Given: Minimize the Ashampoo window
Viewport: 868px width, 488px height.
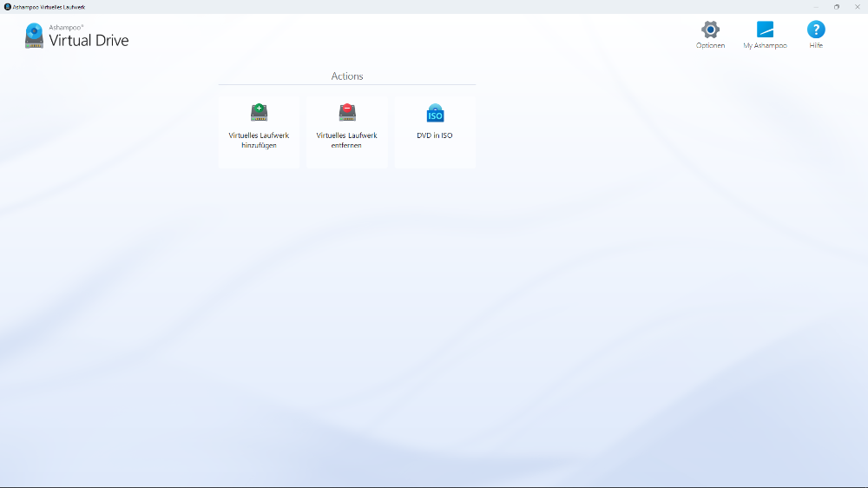Looking at the screenshot, I should pos(816,7).
